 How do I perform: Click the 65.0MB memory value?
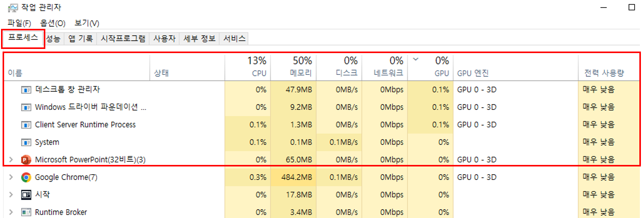299,160
